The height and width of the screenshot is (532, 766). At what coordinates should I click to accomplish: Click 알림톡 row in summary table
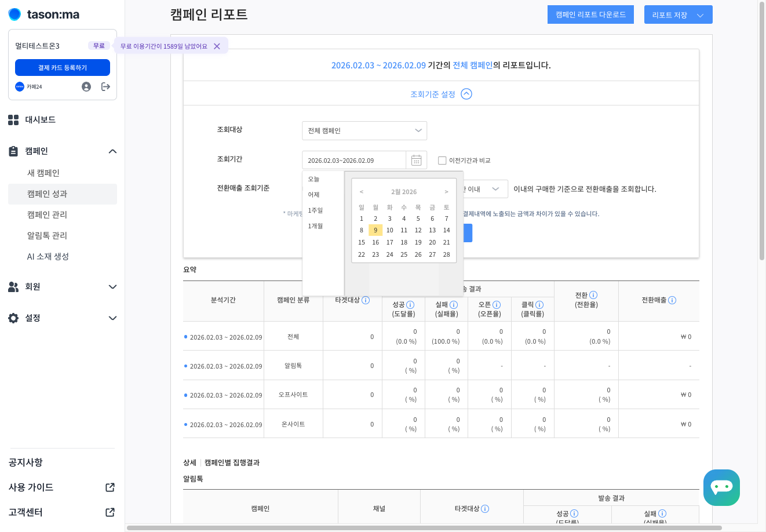(x=441, y=366)
